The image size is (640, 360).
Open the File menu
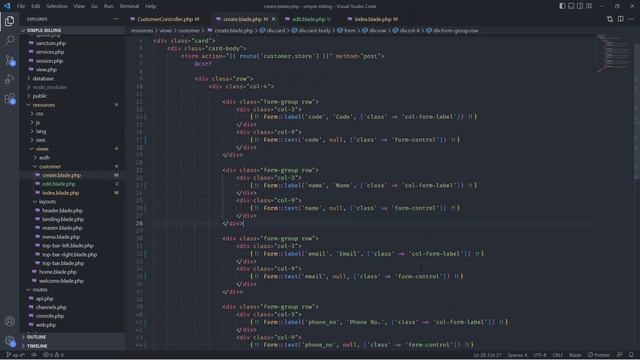[21, 6]
